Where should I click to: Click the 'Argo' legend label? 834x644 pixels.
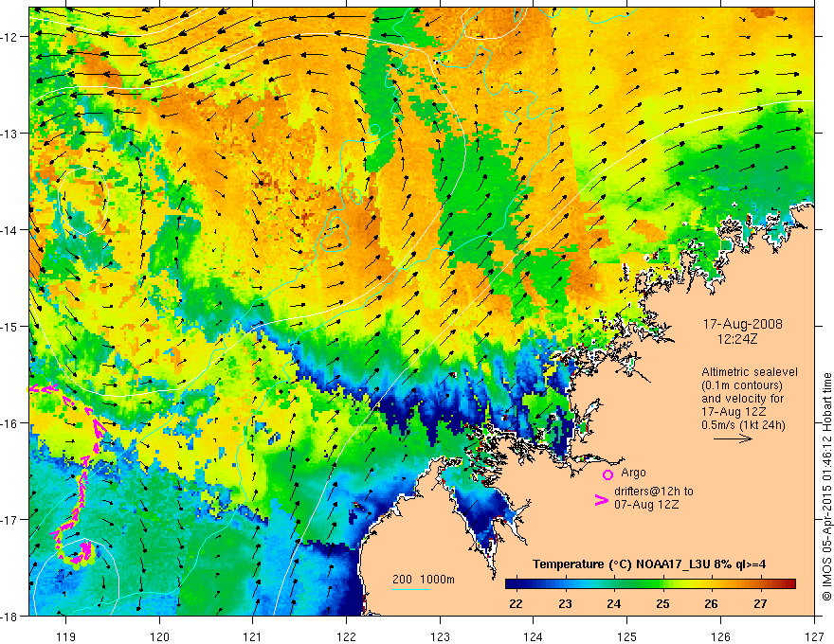click(633, 473)
